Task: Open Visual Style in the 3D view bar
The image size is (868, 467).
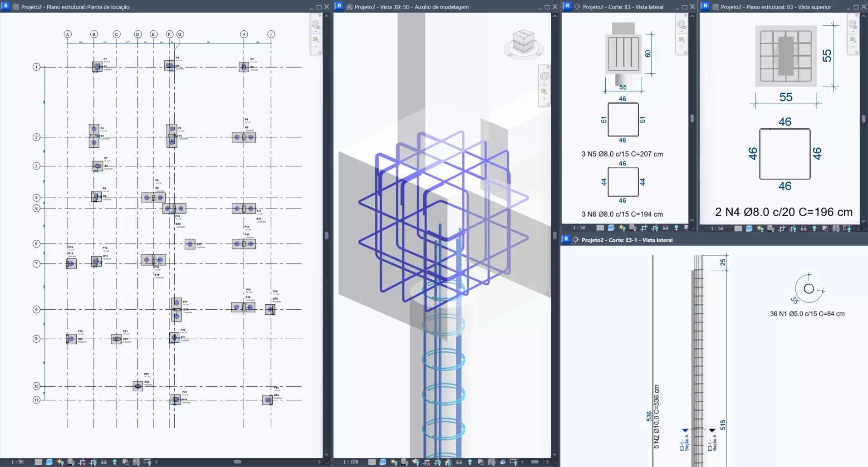Action: (383, 462)
